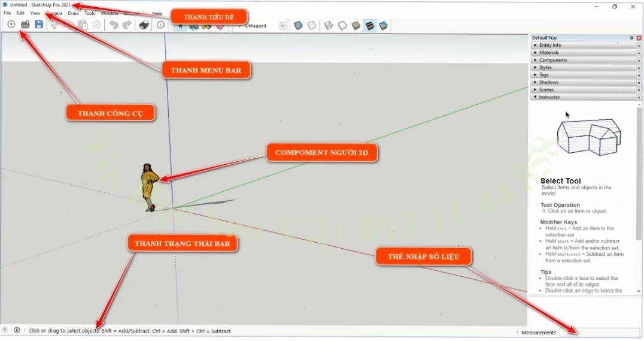The height and width of the screenshot is (341, 644).
Task: Click the Save floppy disk icon
Action: click(x=39, y=24)
